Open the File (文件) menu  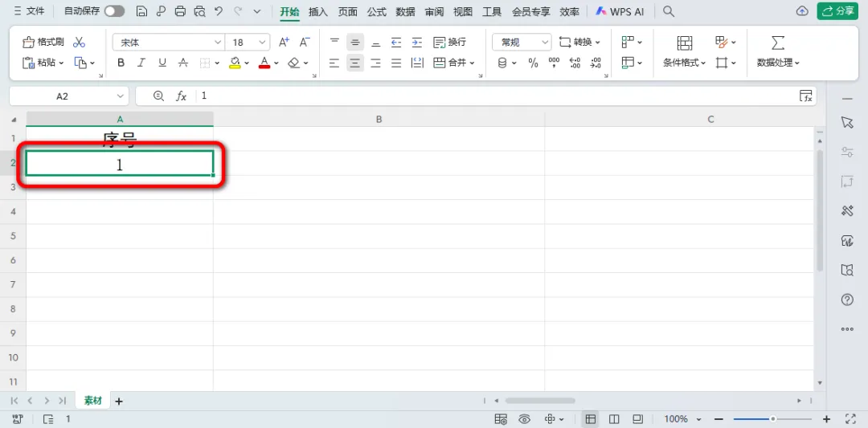(x=30, y=11)
